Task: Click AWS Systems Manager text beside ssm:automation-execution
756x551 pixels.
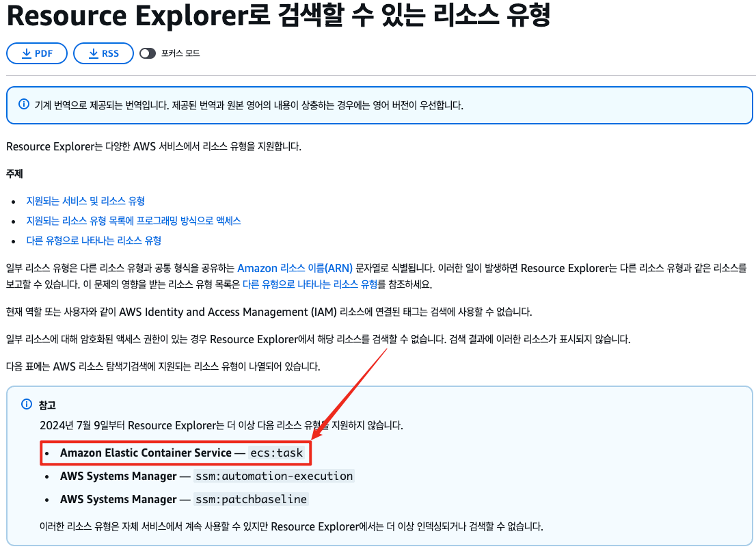Action: (118, 476)
